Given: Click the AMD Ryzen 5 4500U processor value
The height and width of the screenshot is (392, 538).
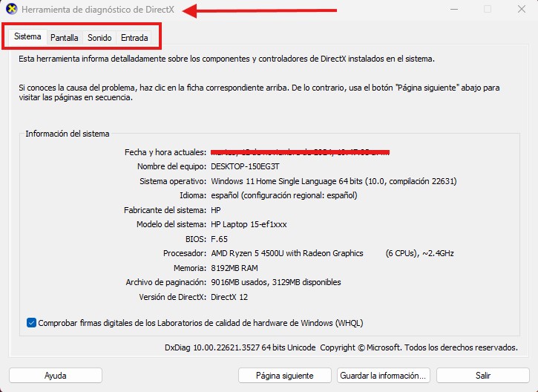Looking at the screenshot, I should click(332, 253).
